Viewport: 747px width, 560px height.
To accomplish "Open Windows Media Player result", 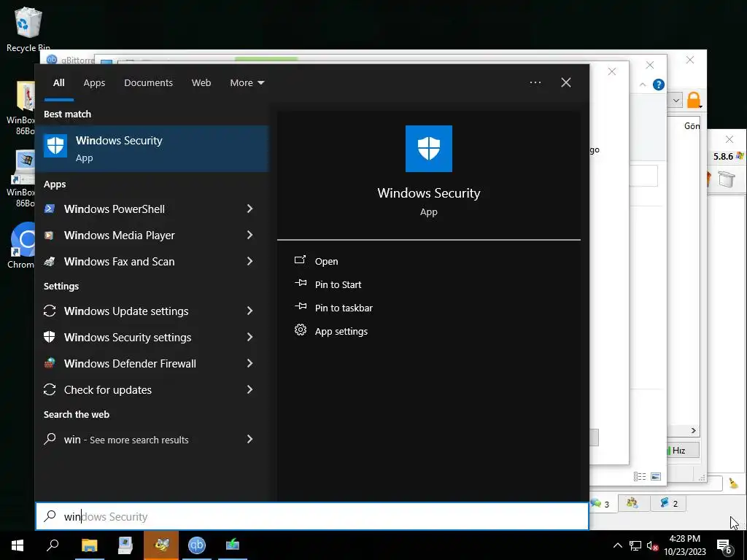I will pos(119,236).
